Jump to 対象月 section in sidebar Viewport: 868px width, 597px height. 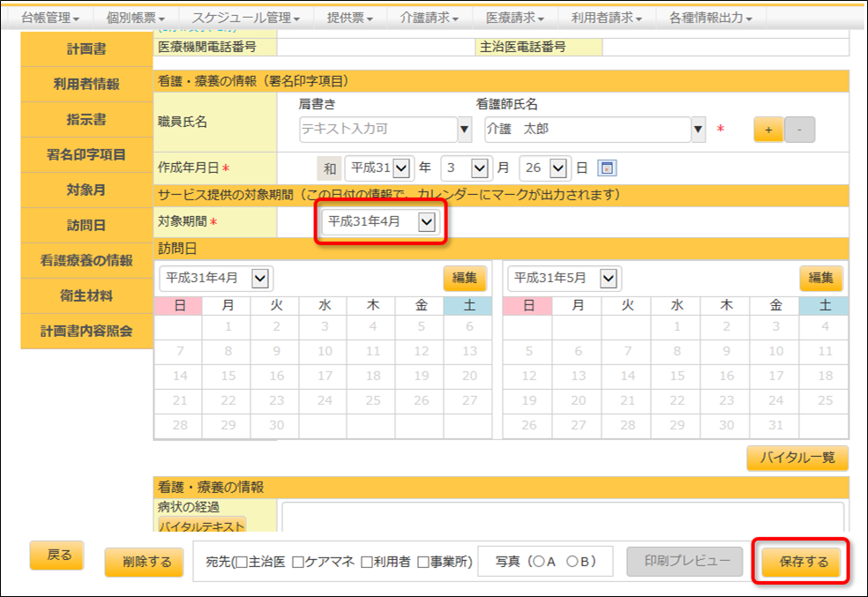pyautogui.click(x=86, y=190)
